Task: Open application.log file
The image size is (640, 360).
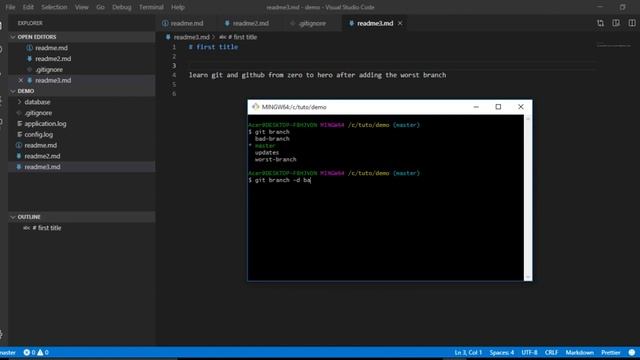Action: (82, 124)
